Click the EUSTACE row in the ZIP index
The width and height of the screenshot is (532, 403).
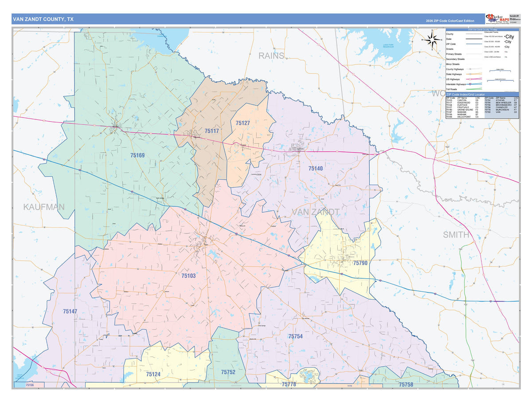462,105
